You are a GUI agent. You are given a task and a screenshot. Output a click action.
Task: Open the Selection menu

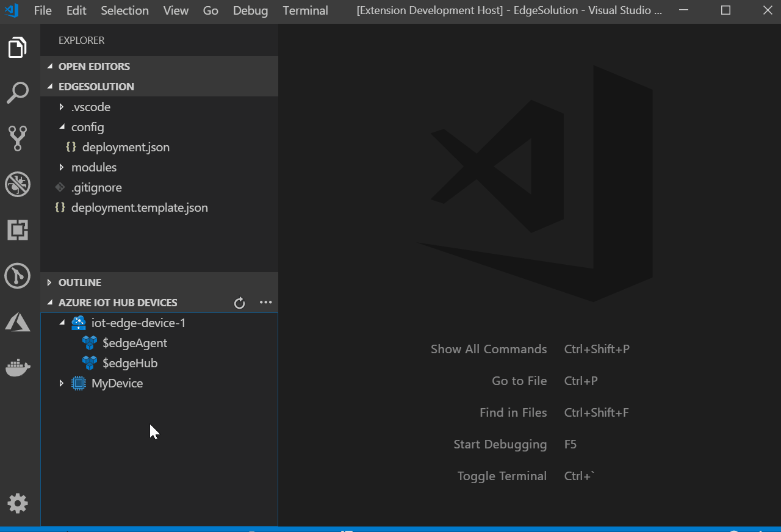pos(124,10)
